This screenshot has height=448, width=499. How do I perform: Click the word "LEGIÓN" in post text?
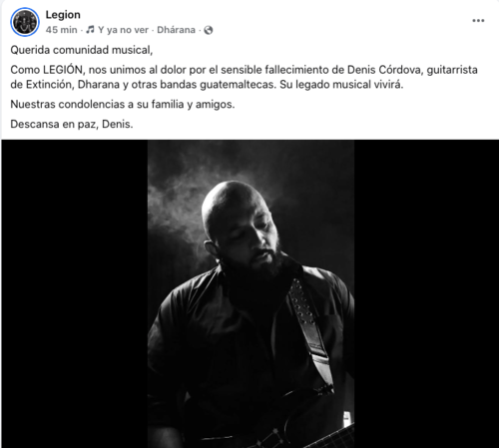[x=63, y=70]
